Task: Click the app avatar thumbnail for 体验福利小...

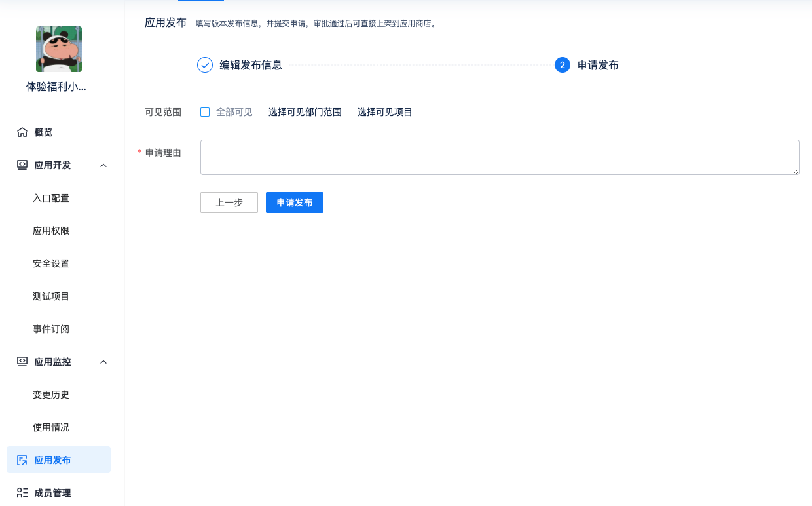Action: (58, 49)
